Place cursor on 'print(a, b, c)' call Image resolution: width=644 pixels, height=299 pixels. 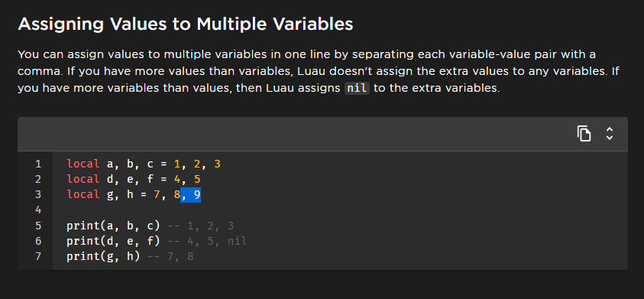tap(113, 226)
